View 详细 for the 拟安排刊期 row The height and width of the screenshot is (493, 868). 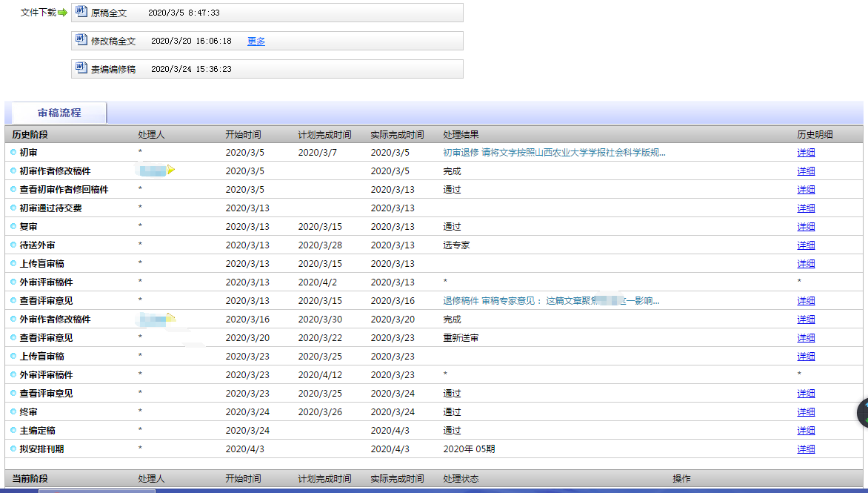[x=806, y=449]
